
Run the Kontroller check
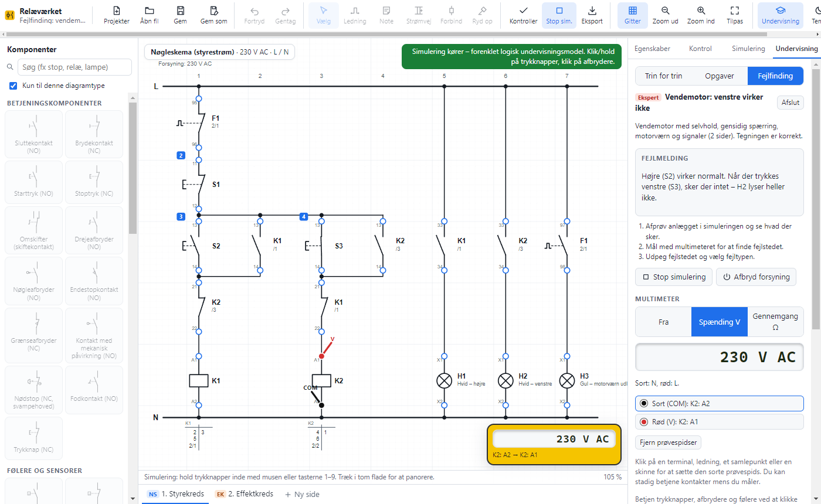click(524, 15)
